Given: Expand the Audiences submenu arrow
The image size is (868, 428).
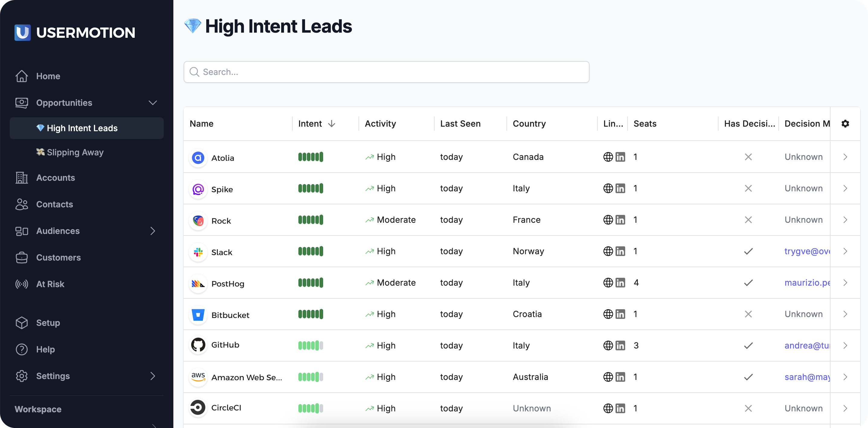Looking at the screenshot, I should [153, 231].
